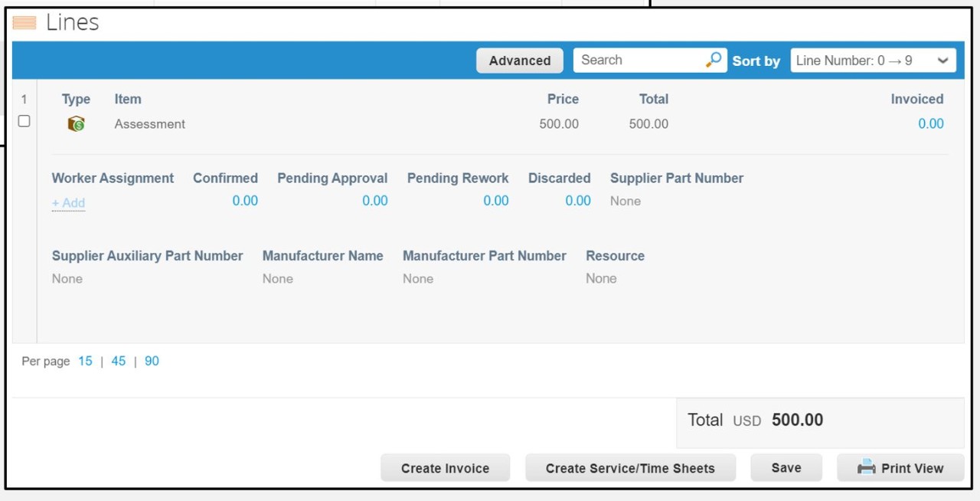
Task: Select the checkbox for line 1
Action: pyautogui.click(x=24, y=121)
